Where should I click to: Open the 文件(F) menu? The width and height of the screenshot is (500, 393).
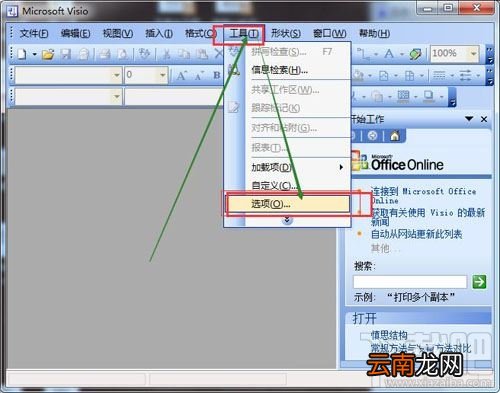pyautogui.click(x=34, y=33)
